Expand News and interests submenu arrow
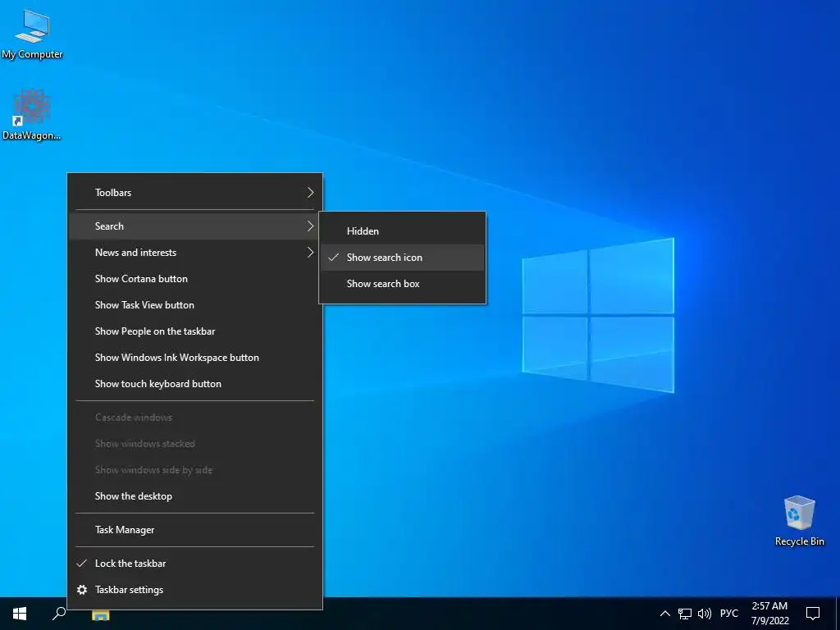Image resolution: width=840 pixels, height=630 pixels. point(310,253)
